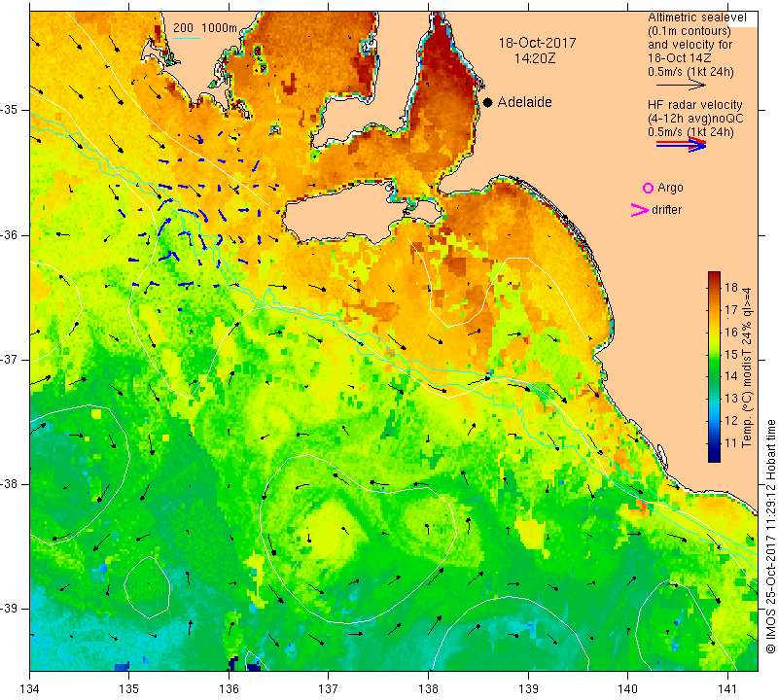Click the longitude axis label 139

[528, 689]
